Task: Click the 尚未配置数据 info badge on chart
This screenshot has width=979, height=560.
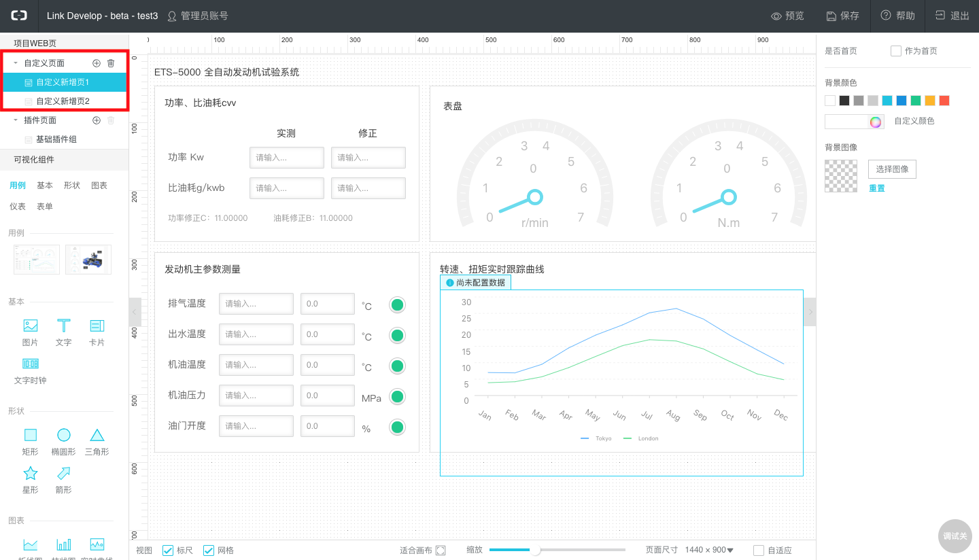Action: tap(475, 282)
